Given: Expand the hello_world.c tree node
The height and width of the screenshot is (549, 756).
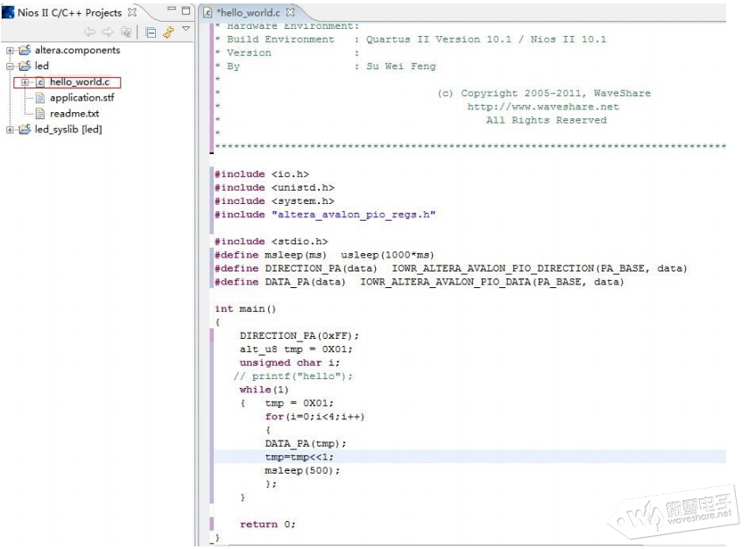Looking at the screenshot, I should [25, 82].
